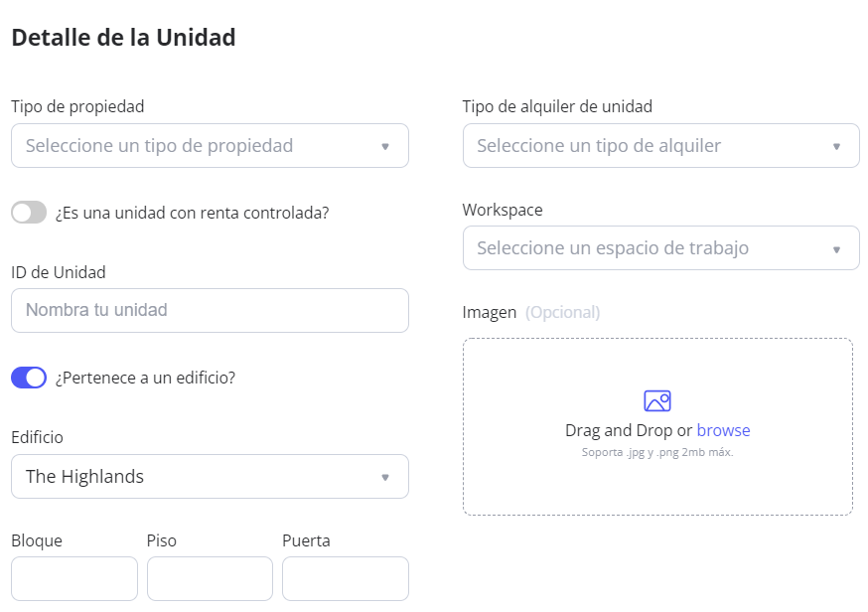Open "Seleccione un tipo de alquiler" dropdown

click(646, 146)
